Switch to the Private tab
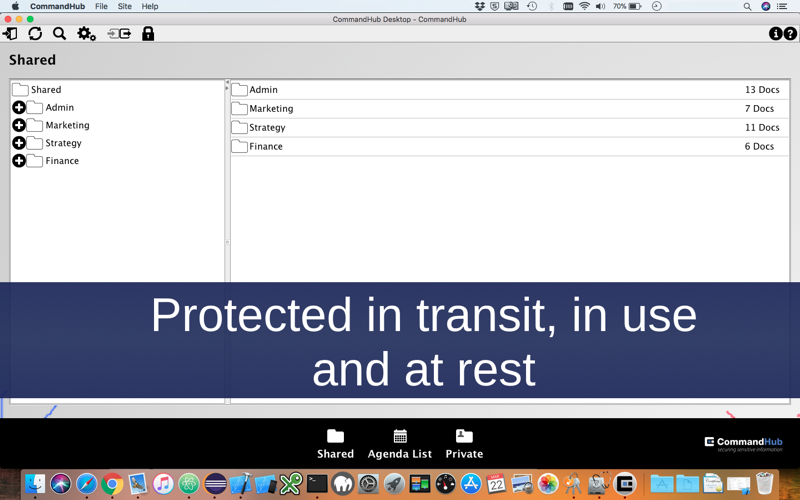This screenshot has height=500, width=800. (x=464, y=444)
